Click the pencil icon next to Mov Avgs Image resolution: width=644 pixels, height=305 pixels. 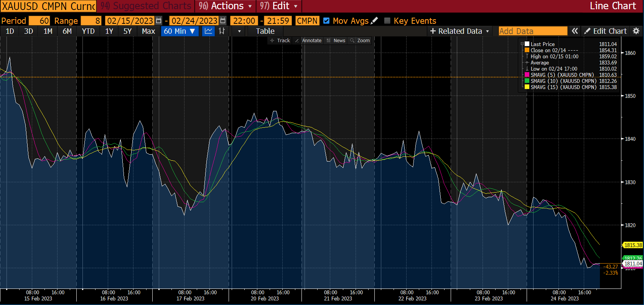pos(374,21)
